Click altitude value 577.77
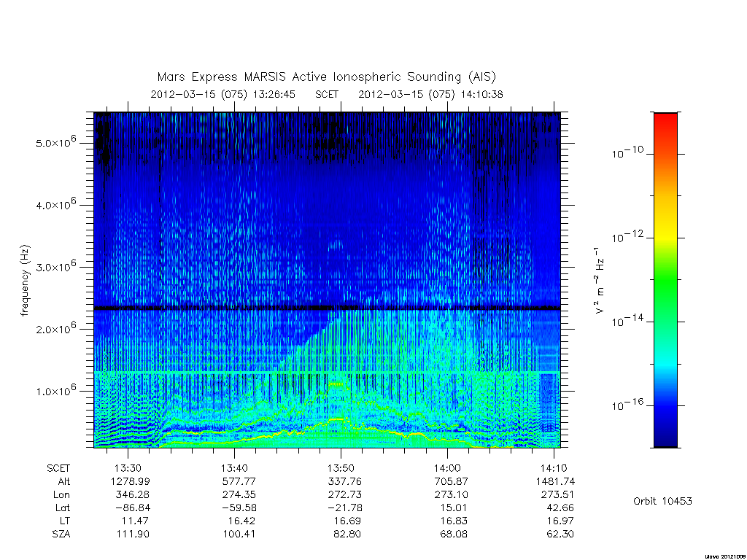The image size is (747, 560). [239, 481]
